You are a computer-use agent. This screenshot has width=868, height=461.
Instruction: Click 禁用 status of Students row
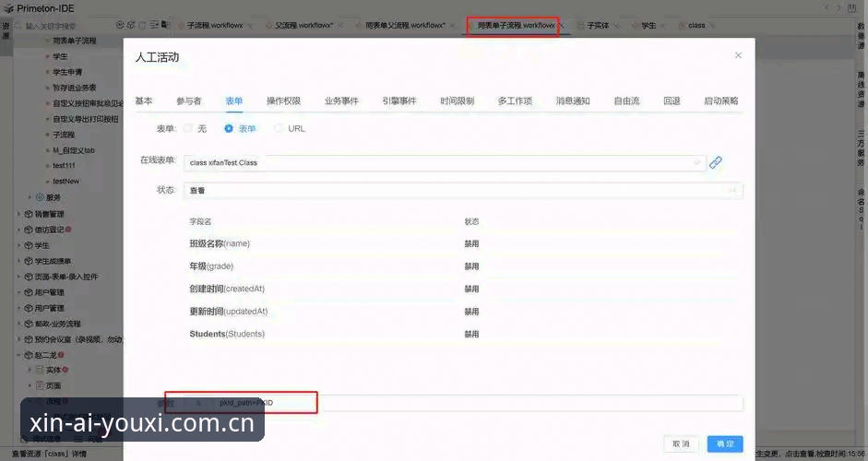[x=471, y=335]
